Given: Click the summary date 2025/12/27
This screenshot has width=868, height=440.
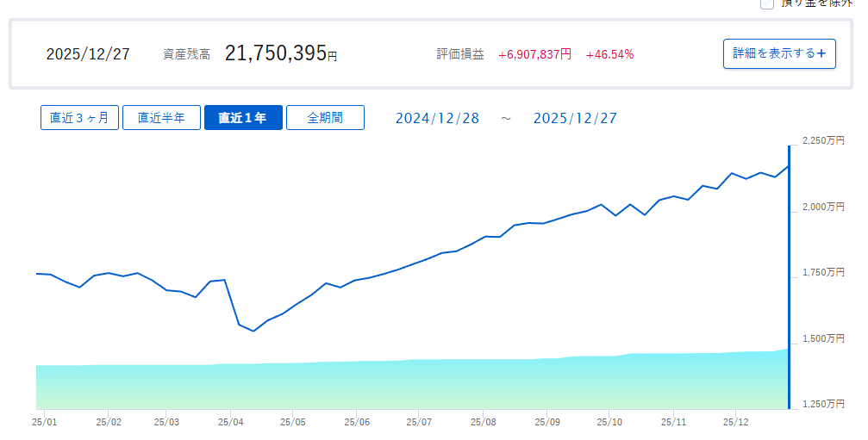Looking at the screenshot, I should point(88,54).
